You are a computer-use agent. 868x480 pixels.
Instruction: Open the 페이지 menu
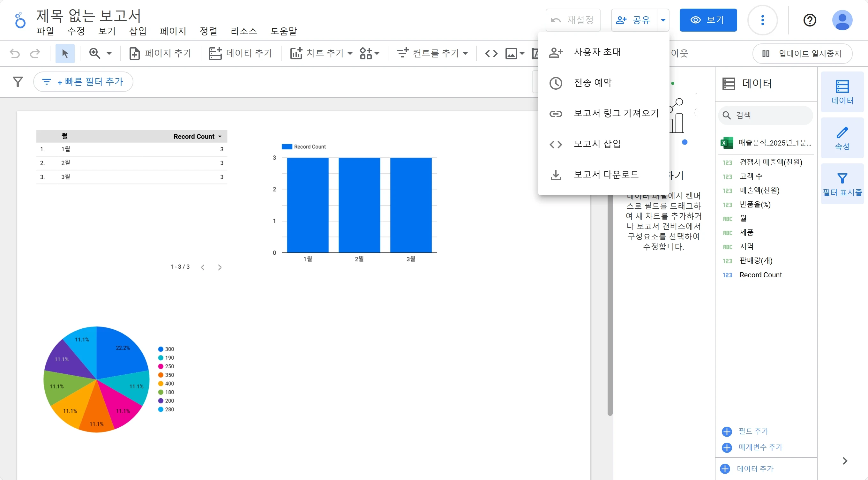173,31
